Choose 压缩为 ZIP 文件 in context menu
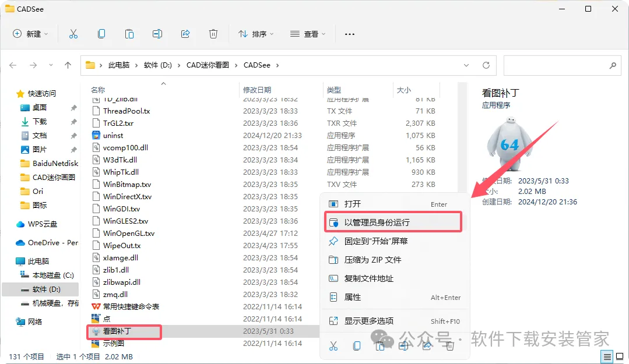The width and height of the screenshot is (629, 364). tap(394, 260)
